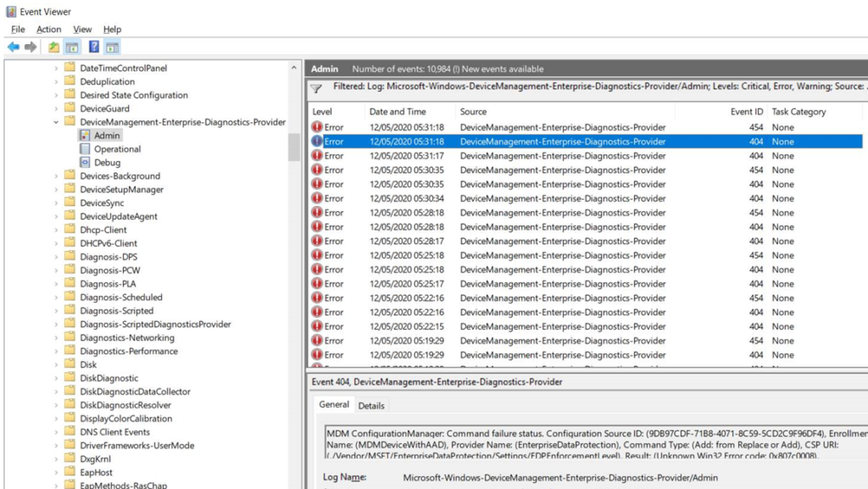868x489 pixels.
Task: Expand the Devices-Background node
Action: click(56, 176)
